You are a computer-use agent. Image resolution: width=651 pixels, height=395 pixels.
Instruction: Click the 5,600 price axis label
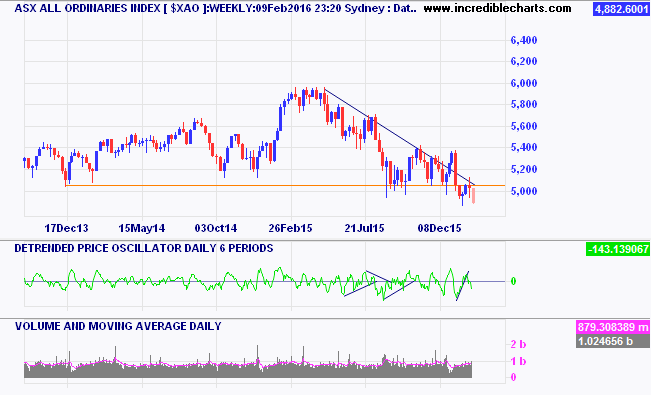click(x=524, y=126)
